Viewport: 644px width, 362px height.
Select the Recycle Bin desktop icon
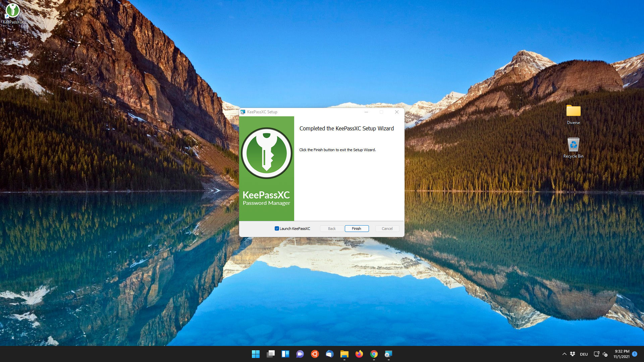[574, 148]
